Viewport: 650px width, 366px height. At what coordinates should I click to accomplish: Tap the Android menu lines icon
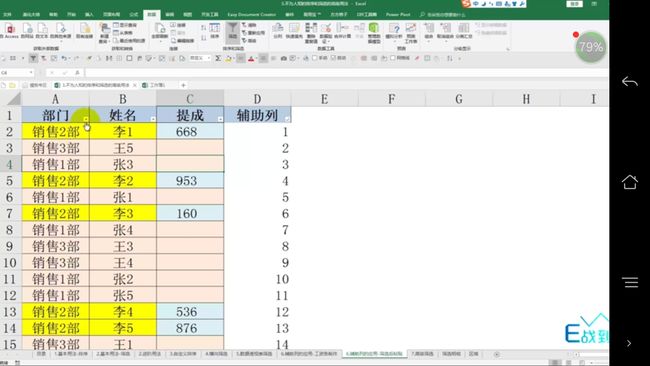point(629,282)
